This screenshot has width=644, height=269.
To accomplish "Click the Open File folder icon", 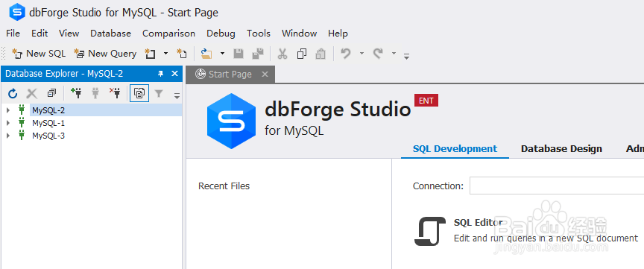I will pos(206,54).
